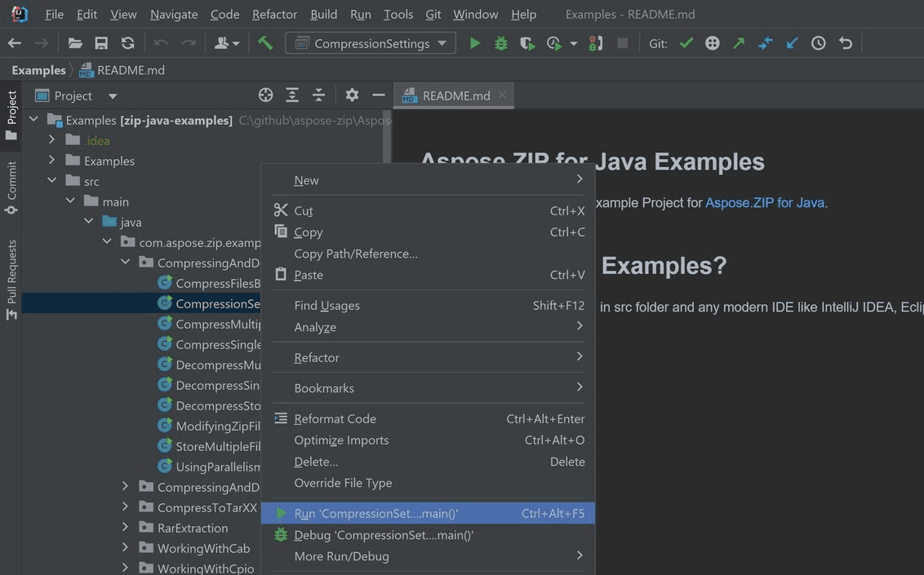Click the Expand All icon in Project panel
Screen dimensions: 924x575
[x=291, y=95]
